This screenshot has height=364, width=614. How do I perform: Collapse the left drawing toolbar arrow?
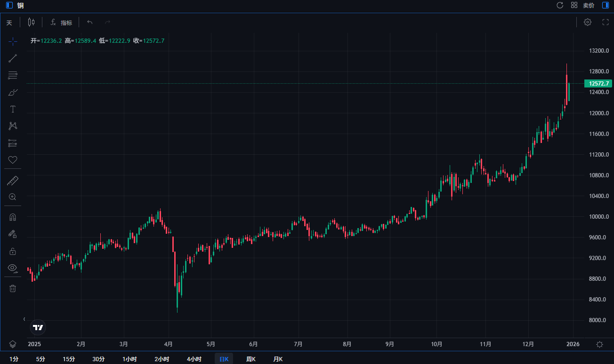tap(24, 319)
